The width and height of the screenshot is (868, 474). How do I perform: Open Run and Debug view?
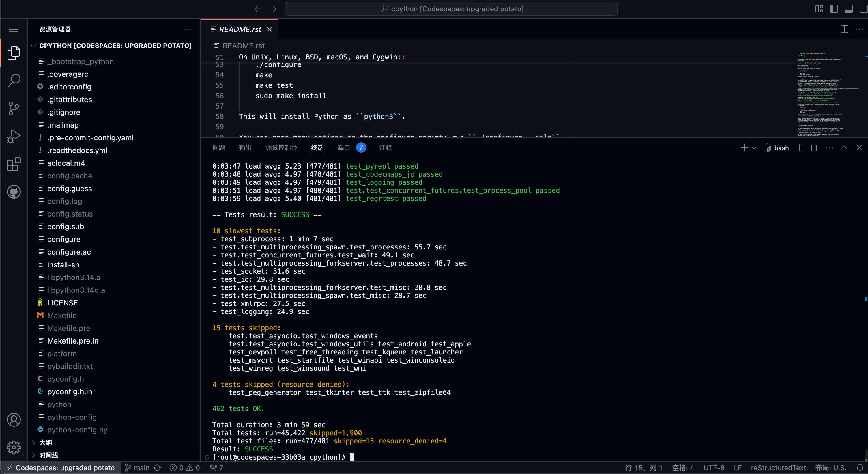(14, 136)
